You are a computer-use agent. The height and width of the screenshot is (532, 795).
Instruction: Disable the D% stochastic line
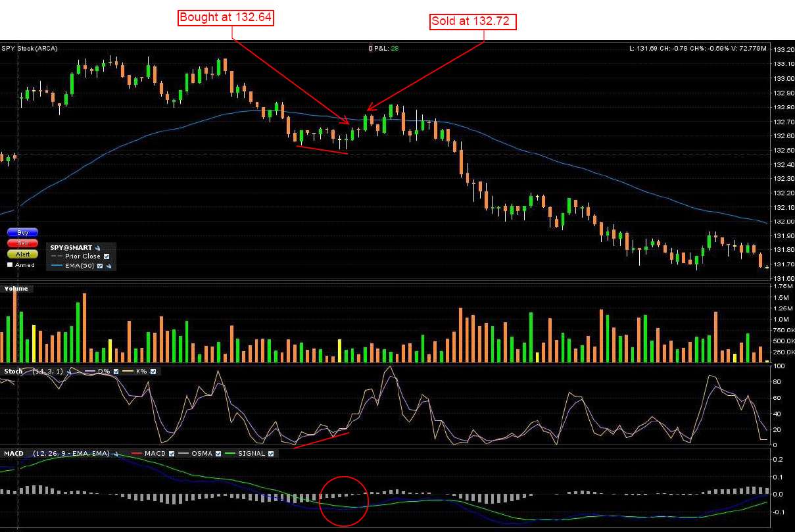[117, 372]
